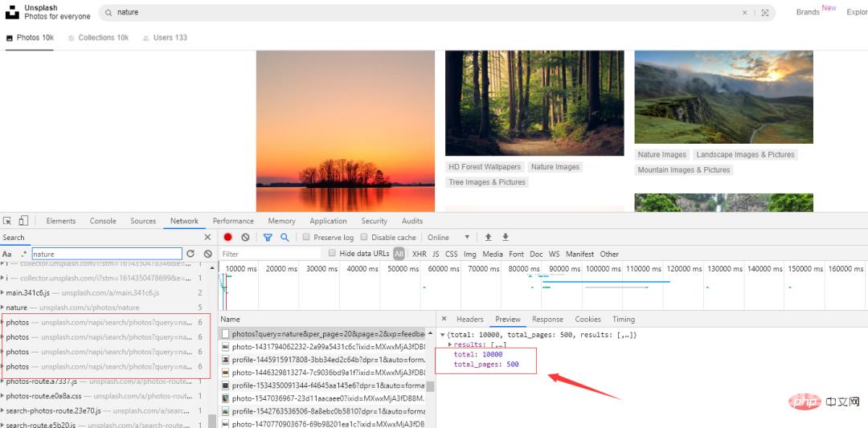Clear the network log
The image size is (868, 428).
(x=245, y=238)
